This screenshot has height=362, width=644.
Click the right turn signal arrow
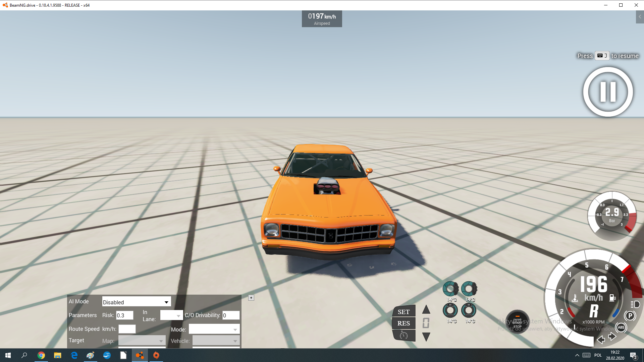[612, 336]
